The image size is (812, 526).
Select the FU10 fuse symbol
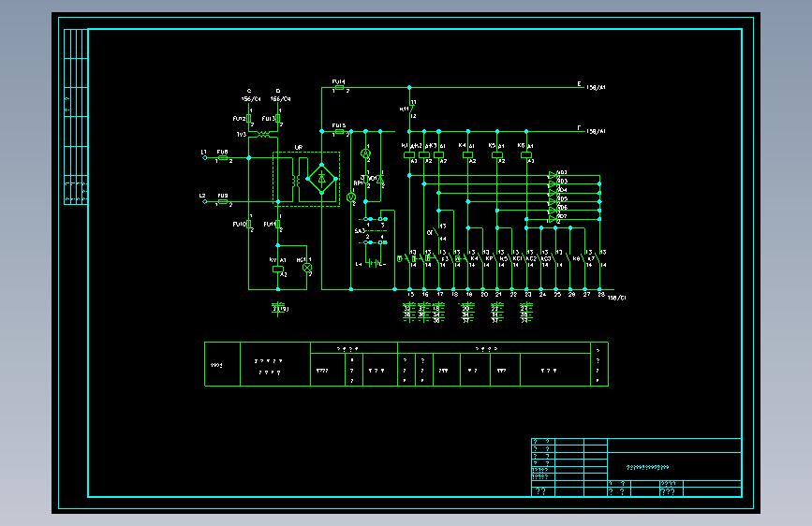pos(248,225)
